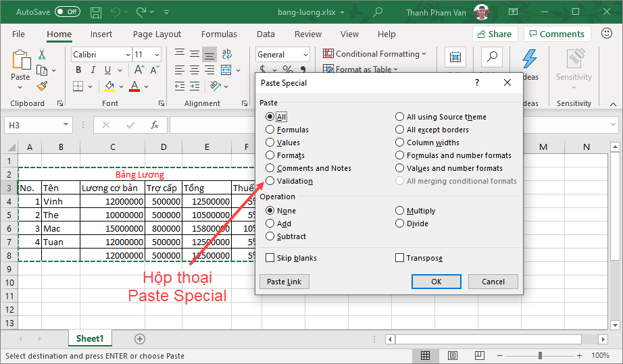Open the font name Calibri dropdown
The width and height of the screenshot is (623, 364).
click(128, 55)
